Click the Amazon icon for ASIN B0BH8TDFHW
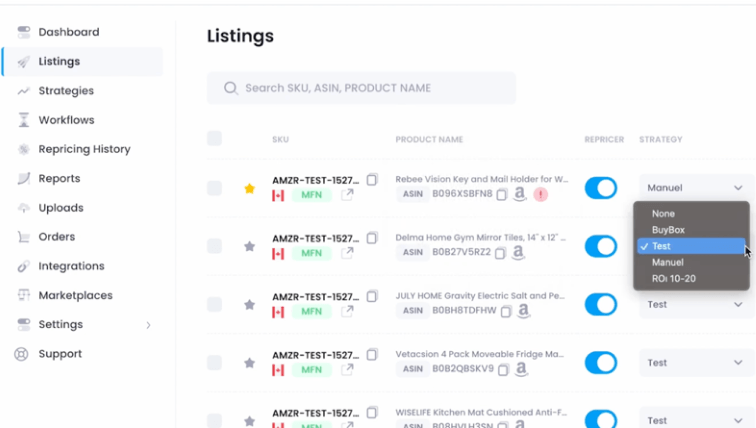The height and width of the screenshot is (428, 756). pyautogui.click(x=525, y=312)
